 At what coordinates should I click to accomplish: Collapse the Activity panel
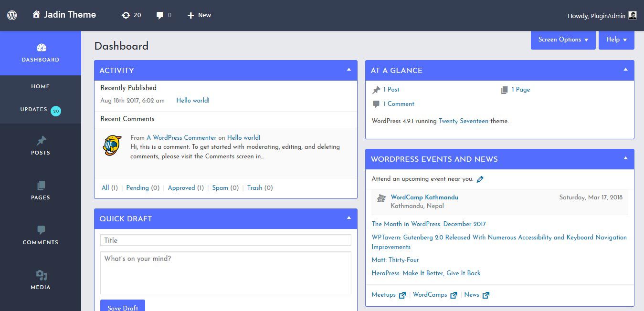click(x=349, y=70)
